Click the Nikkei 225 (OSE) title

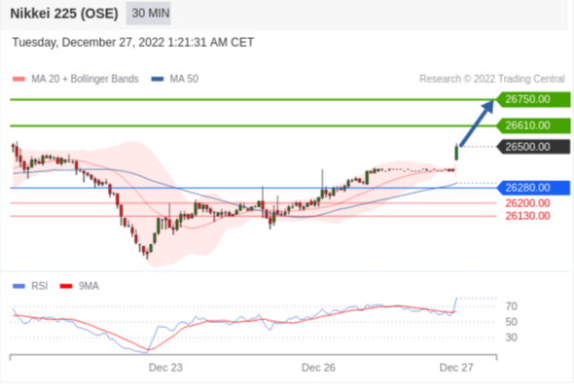point(64,14)
